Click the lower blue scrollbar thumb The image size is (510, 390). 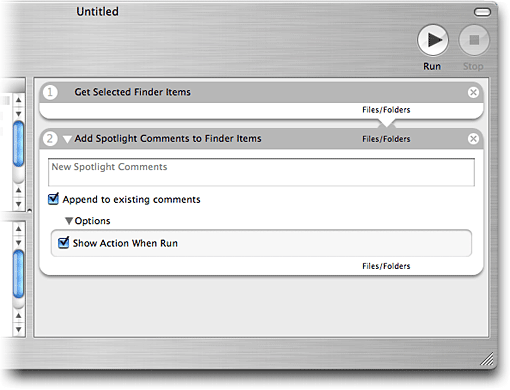click(19, 274)
